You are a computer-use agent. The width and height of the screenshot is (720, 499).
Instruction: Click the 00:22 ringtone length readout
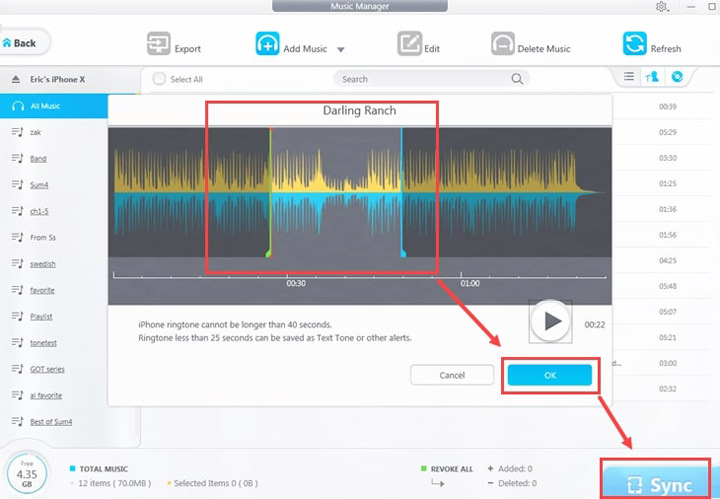point(595,325)
